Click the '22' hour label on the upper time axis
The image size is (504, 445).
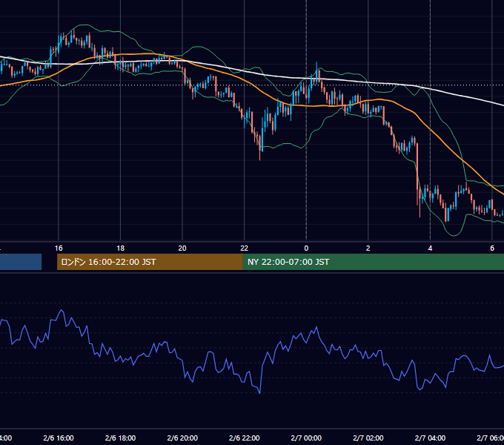click(x=245, y=248)
